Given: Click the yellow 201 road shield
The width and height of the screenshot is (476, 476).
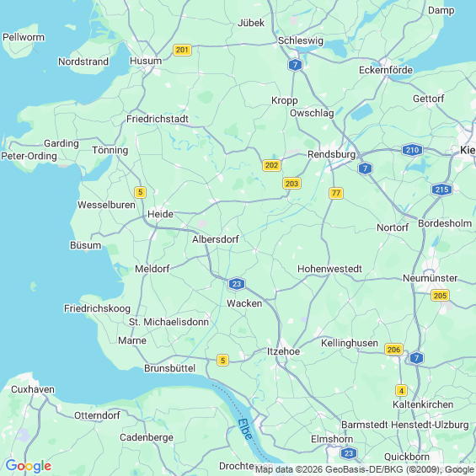Looking at the screenshot, I should point(182,50).
